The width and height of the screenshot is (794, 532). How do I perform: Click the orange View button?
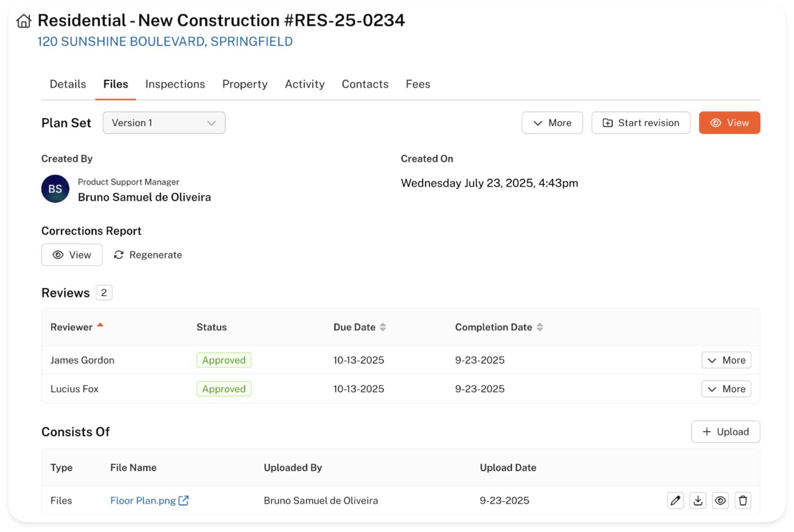coord(729,123)
